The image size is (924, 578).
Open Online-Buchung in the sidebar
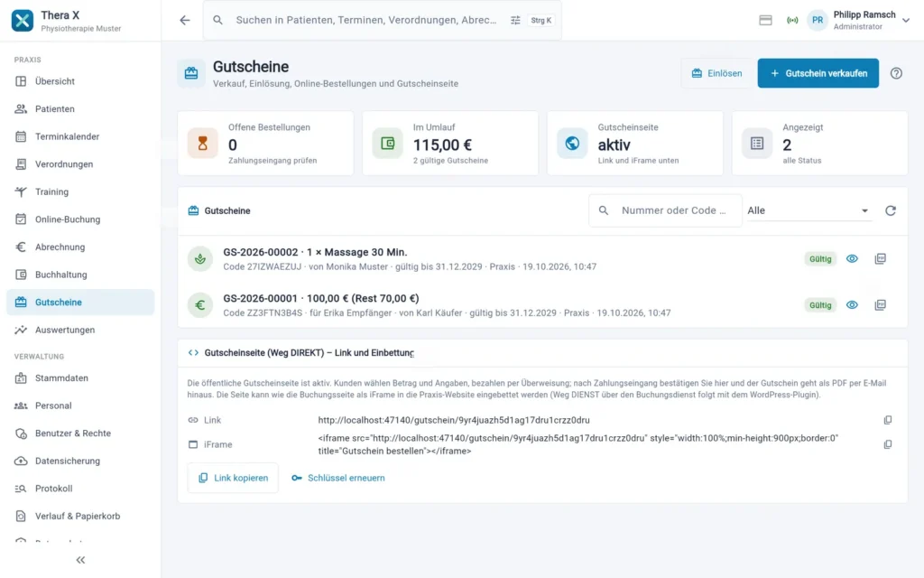point(80,219)
